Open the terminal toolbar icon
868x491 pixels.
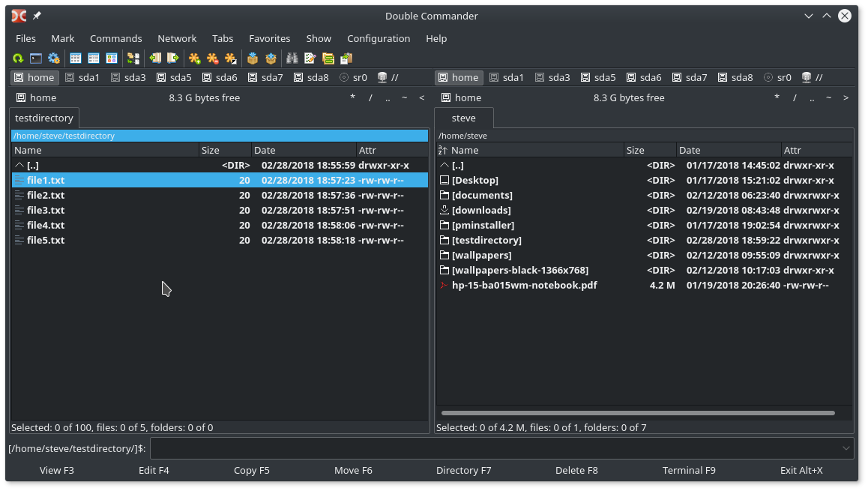click(x=36, y=58)
